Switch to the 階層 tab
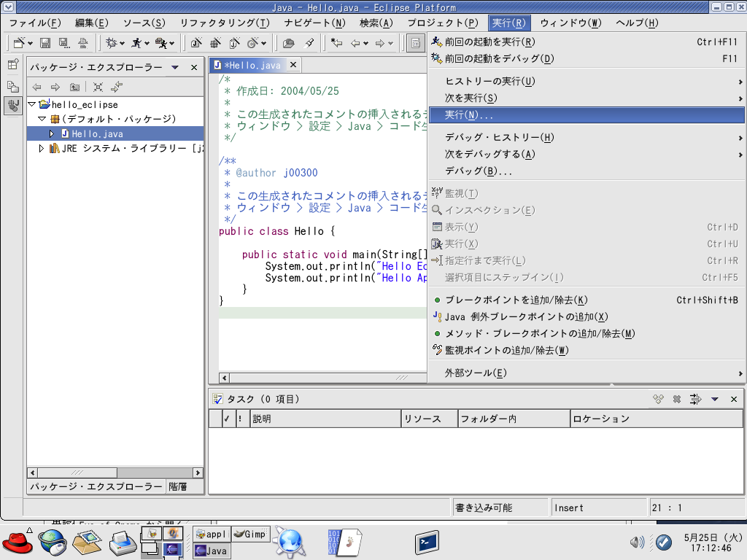Viewport: 747px width, 560px height. [x=178, y=486]
